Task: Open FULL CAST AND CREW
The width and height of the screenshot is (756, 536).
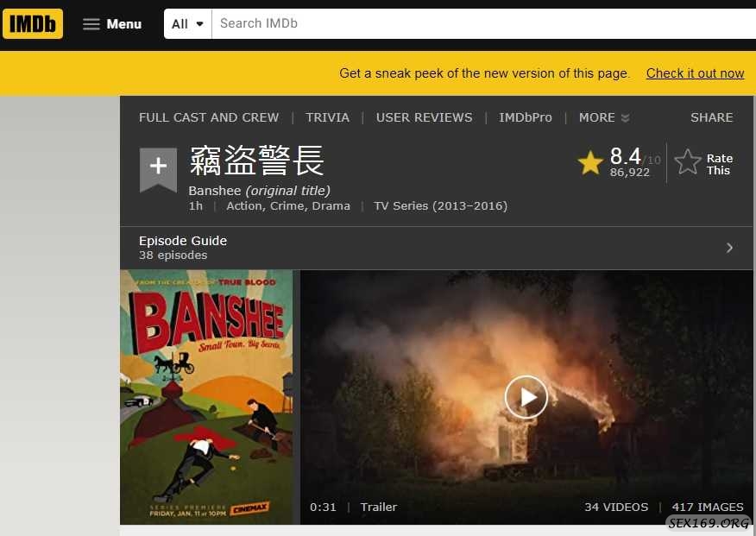Action: 209,117
